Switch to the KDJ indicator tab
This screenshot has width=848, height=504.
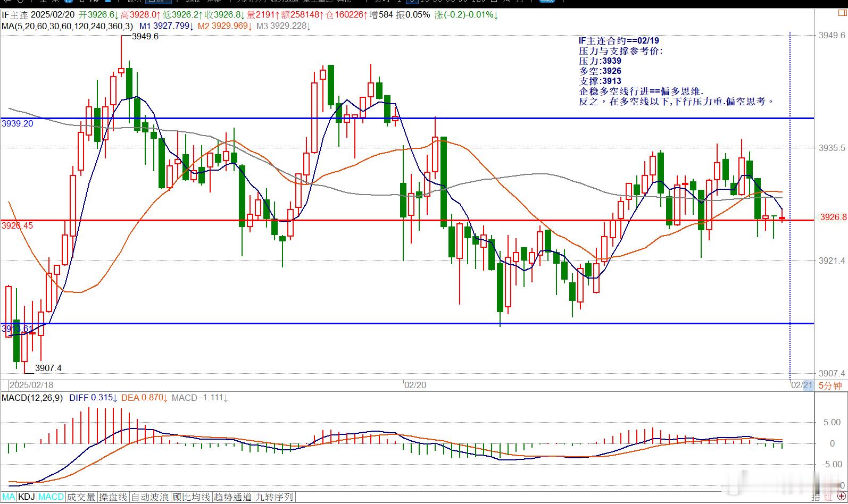tap(27, 497)
